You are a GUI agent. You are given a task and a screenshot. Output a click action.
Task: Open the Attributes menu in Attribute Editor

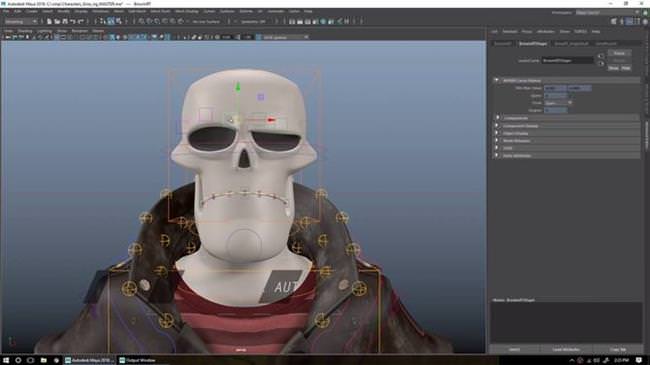[x=546, y=32]
